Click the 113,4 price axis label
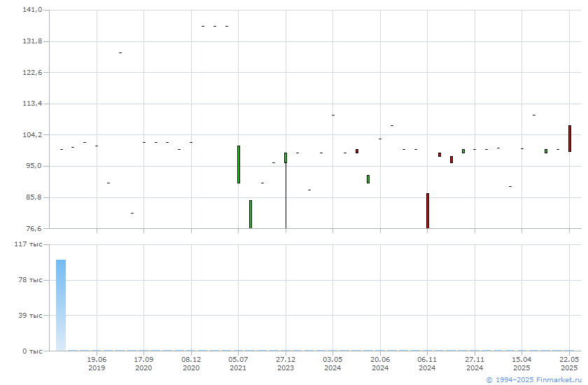 point(32,104)
